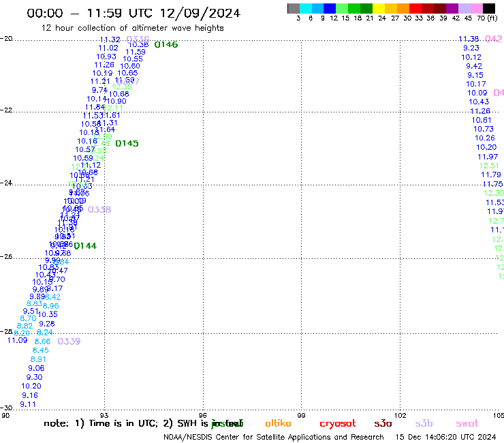Click the wave height value 9.11
Image resolution: width=504 pixels, height=443 pixels.
coord(28,404)
